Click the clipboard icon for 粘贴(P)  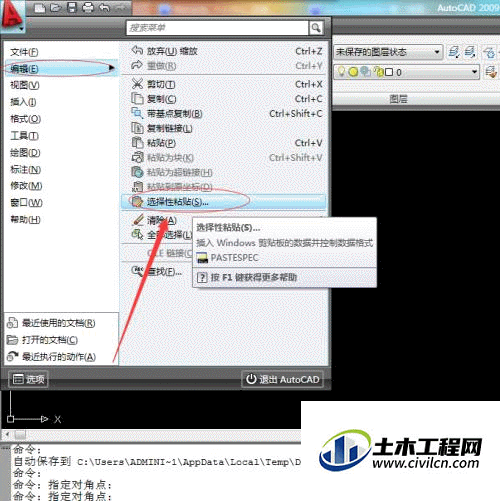(x=137, y=143)
